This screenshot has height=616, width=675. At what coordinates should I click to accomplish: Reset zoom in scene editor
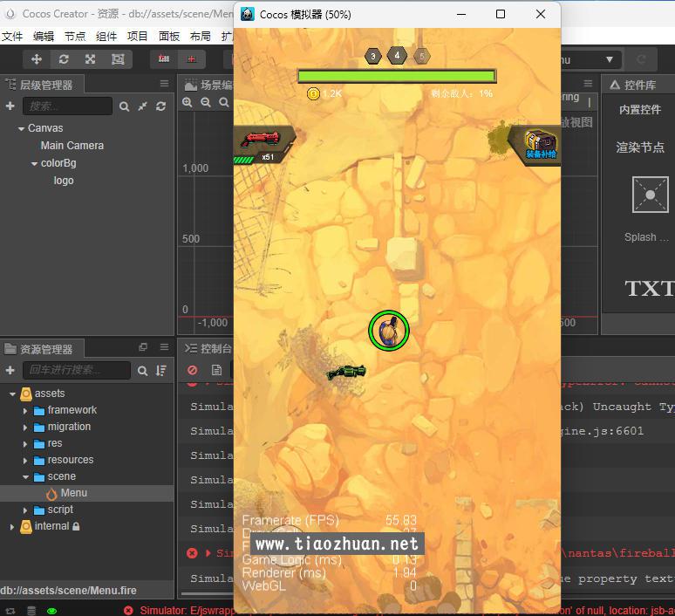tap(224, 103)
